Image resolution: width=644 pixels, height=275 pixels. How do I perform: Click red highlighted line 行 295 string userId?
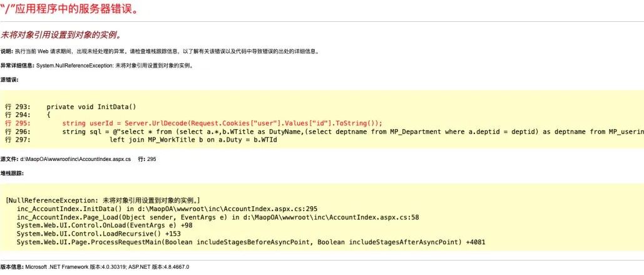tap(194, 123)
